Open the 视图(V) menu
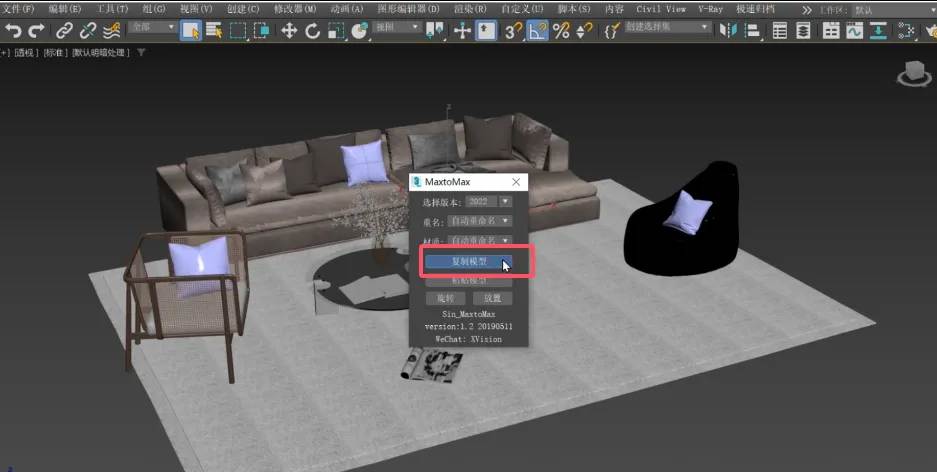The width and height of the screenshot is (937, 472). pos(196,9)
